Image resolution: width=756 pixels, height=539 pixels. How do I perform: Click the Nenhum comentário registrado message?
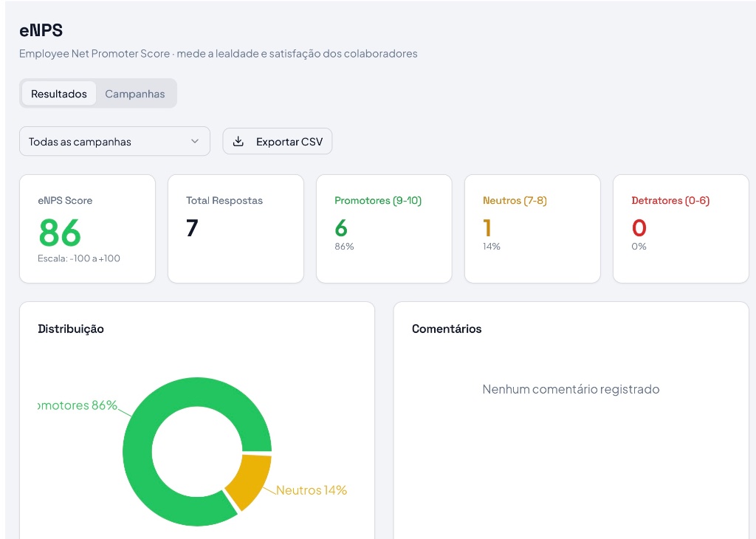(571, 389)
